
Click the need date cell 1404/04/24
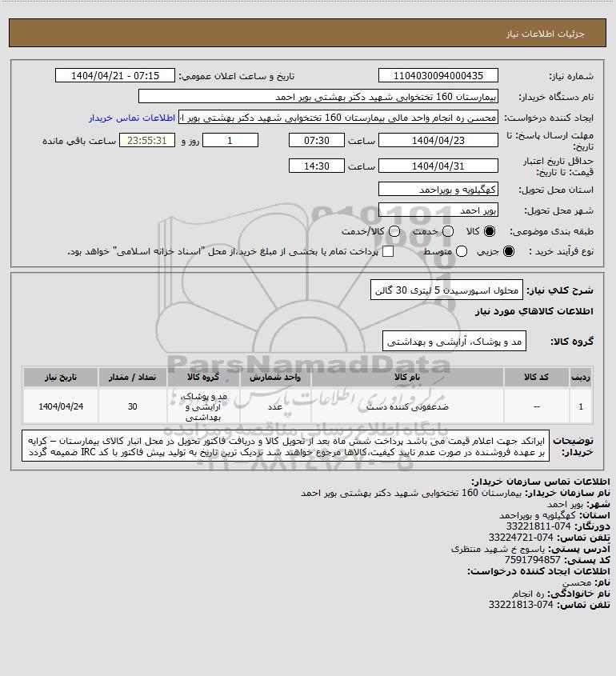[x=61, y=406]
